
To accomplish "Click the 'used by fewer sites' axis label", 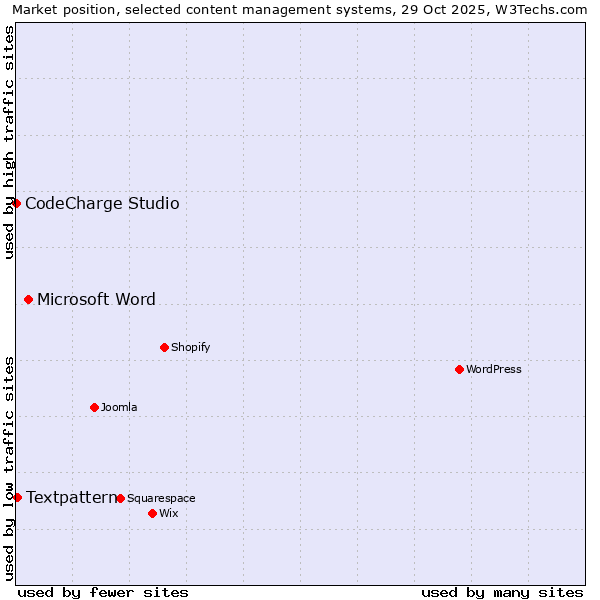I will [103, 592].
